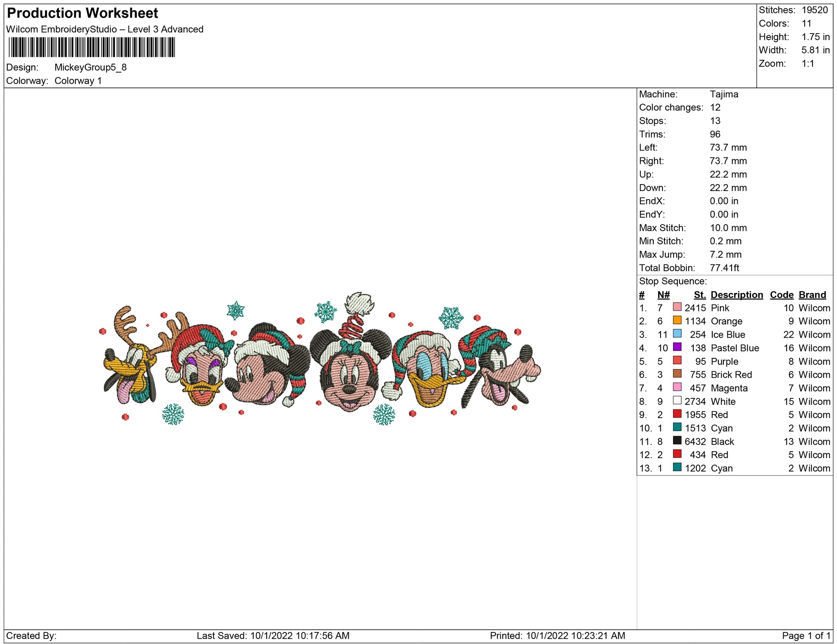Click the Description column header

(x=736, y=295)
